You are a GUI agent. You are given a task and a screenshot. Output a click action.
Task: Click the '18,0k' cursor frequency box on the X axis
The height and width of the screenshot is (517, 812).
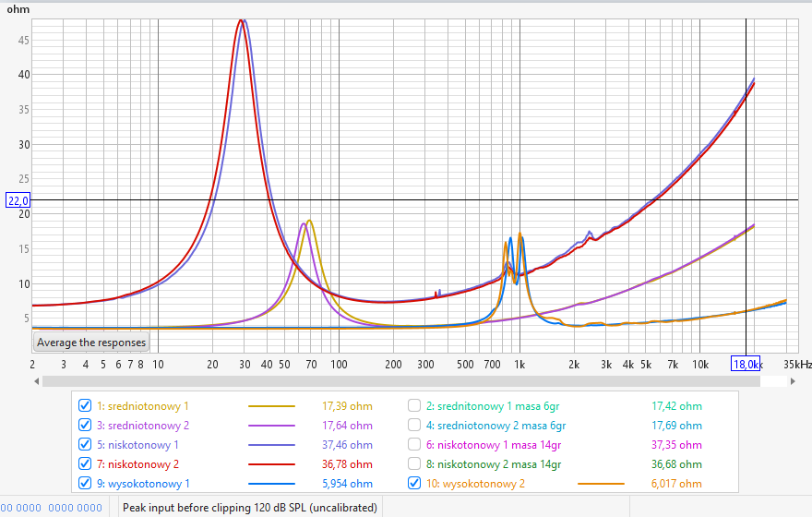coord(746,364)
